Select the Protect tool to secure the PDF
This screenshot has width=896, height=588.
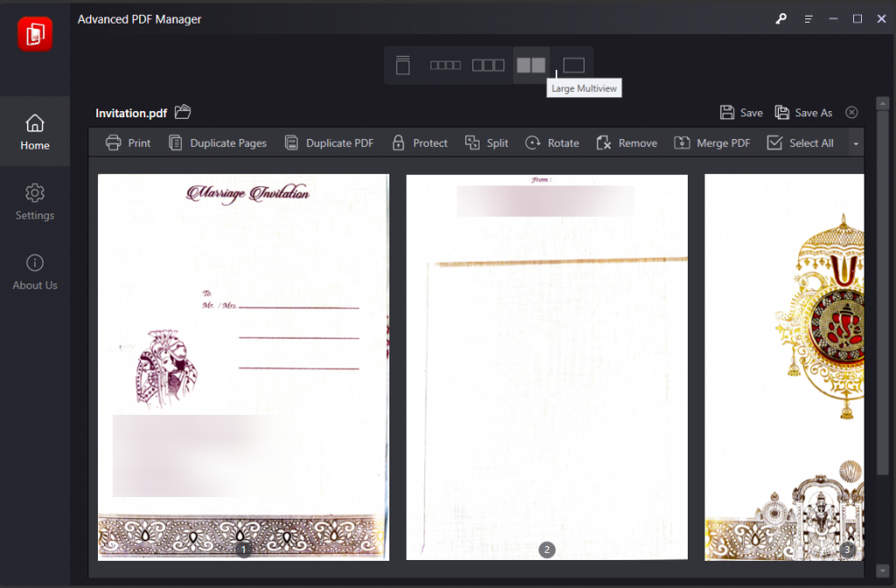(419, 143)
